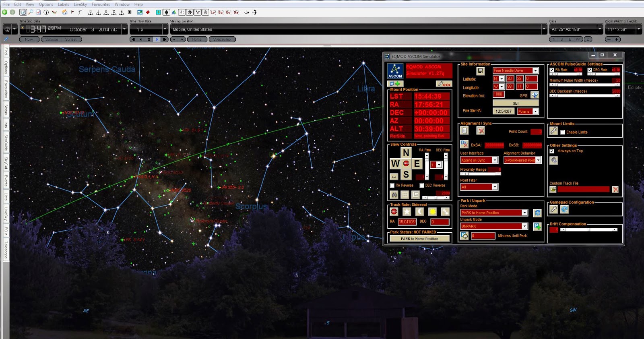
Task: Enable the mount limits checkbox
Action: (x=563, y=132)
